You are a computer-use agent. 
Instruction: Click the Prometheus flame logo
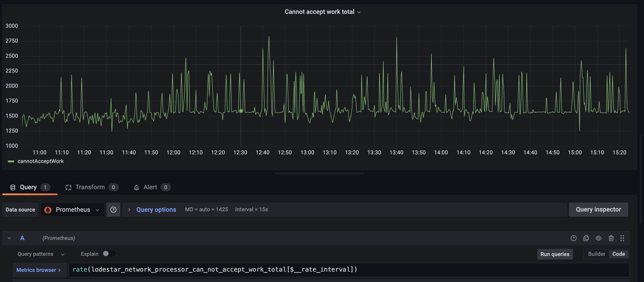pyautogui.click(x=48, y=210)
